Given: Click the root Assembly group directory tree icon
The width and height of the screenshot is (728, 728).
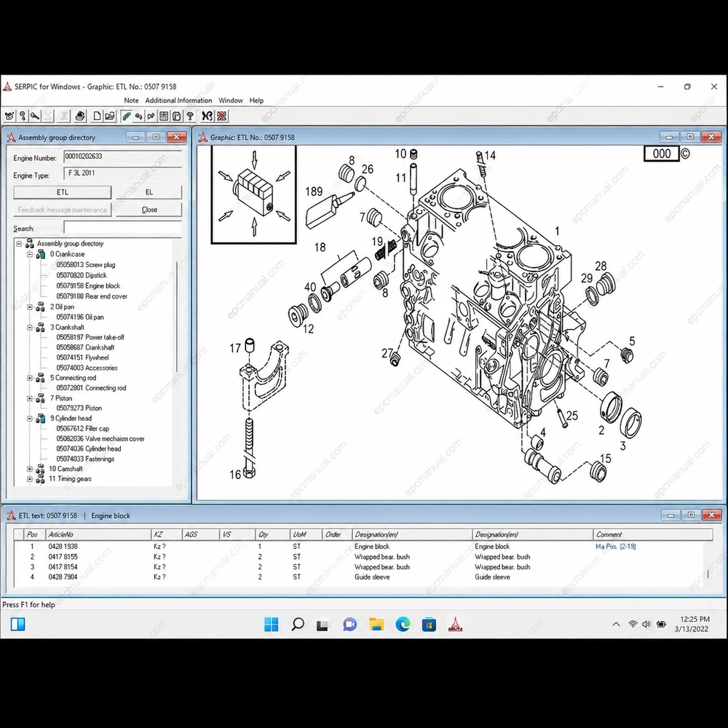Looking at the screenshot, I should coord(30,244).
